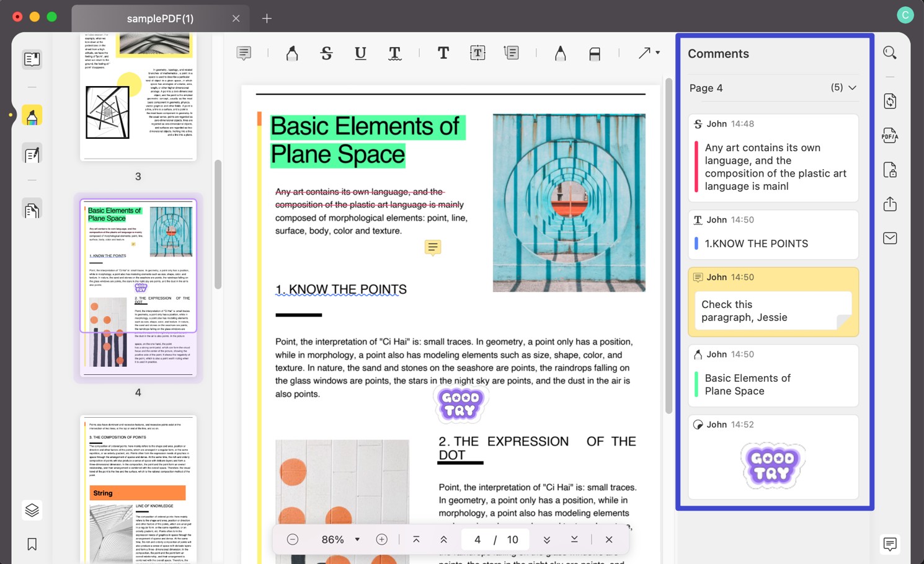Click the current page number field
Image resolution: width=924 pixels, height=564 pixels.
point(478,540)
